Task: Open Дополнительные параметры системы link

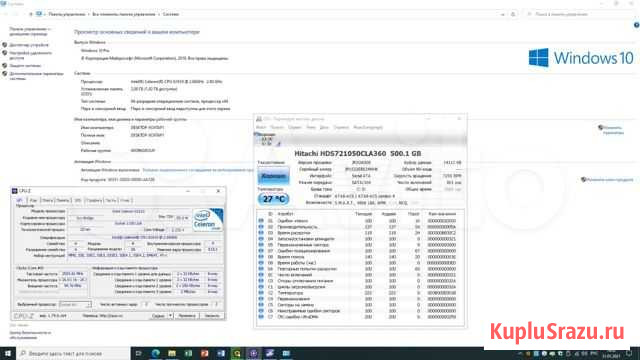Action: [36, 76]
